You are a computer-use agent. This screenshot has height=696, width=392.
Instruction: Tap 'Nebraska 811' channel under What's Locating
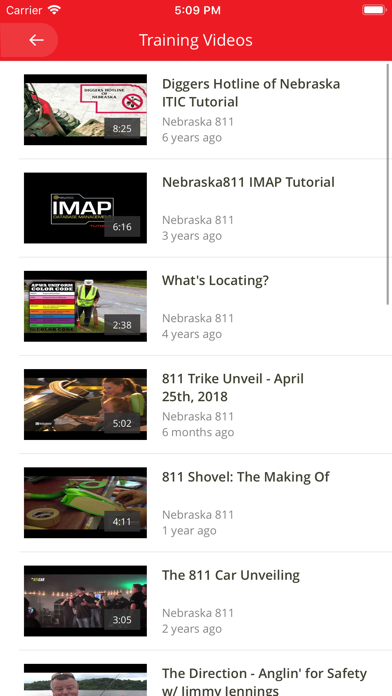[x=198, y=318]
